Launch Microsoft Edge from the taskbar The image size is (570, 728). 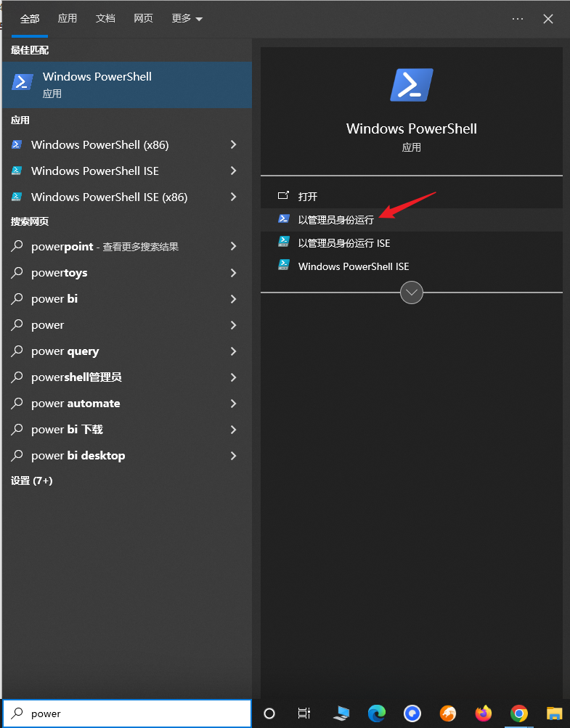point(377,713)
